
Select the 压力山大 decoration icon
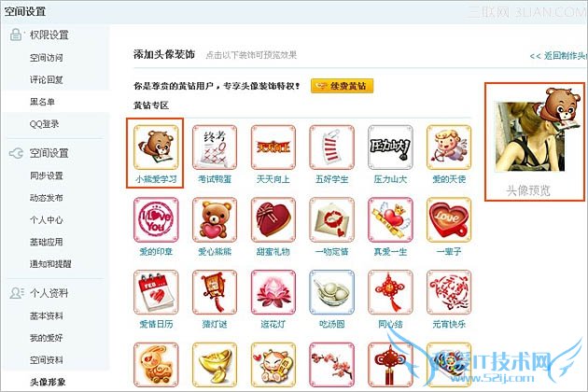coord(390,147)
